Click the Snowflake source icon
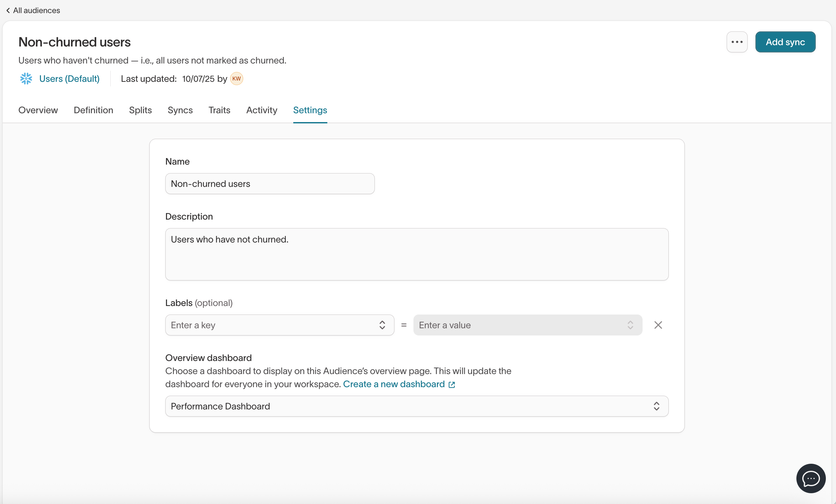Screen dimensions: 836x504 click(26, 79)
